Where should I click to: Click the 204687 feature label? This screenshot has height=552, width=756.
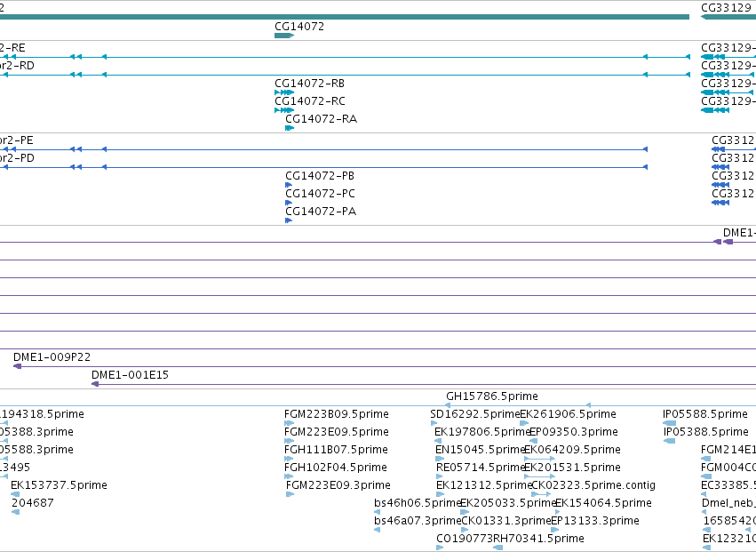pyautogui.click(x=32, y=503)
